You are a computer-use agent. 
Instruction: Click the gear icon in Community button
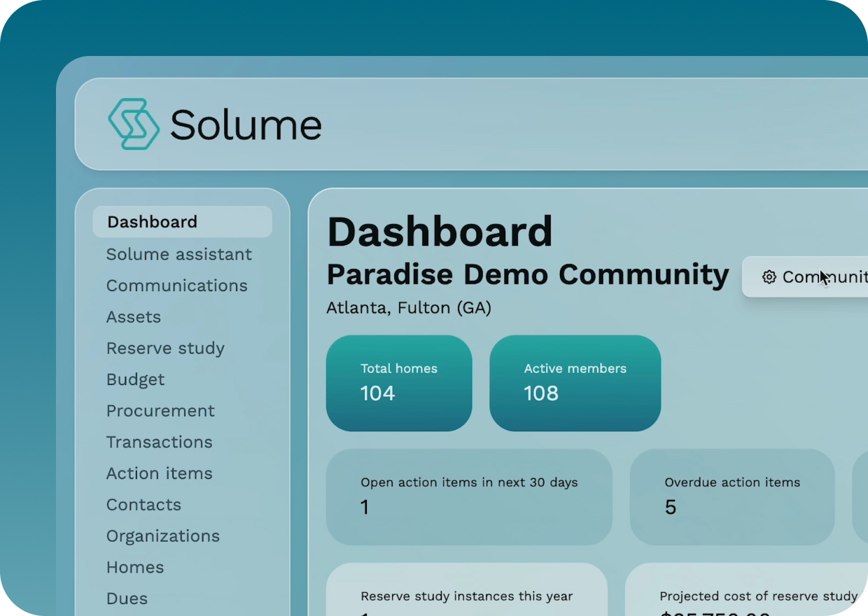[769, 277]
